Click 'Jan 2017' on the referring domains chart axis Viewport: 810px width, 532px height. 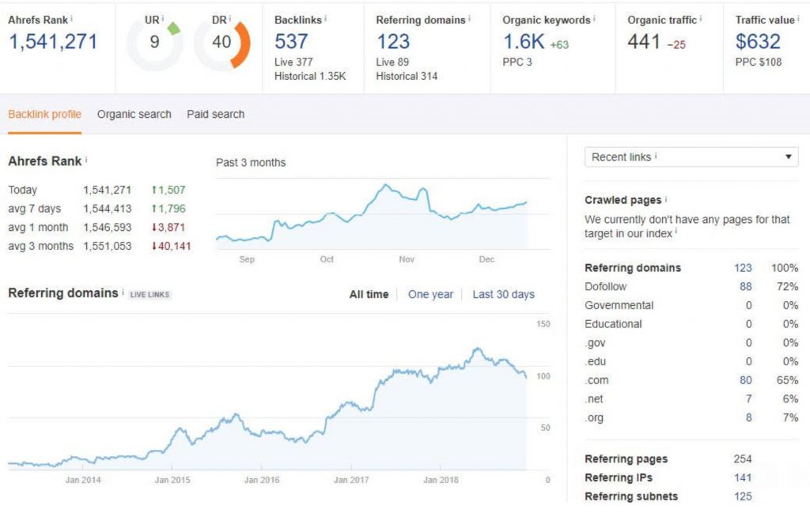[351, 480]
